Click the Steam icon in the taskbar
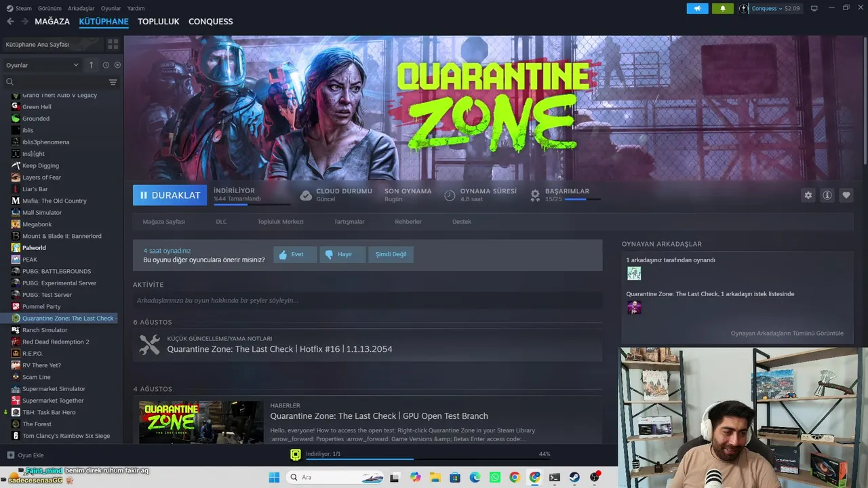The height and width of the screenshot is (488, 868). (574, 477)
